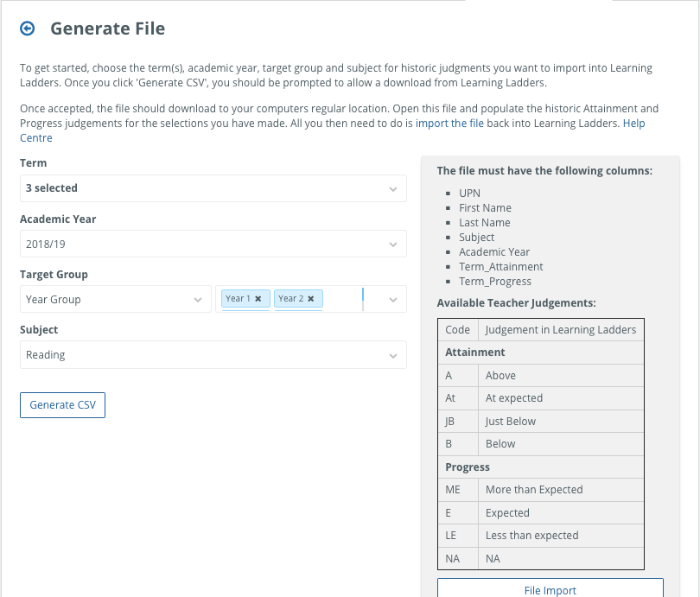This screenshot has height=597, width=700.
Task: Click the back arrow beside Generate File
Action: coord(28,29)
